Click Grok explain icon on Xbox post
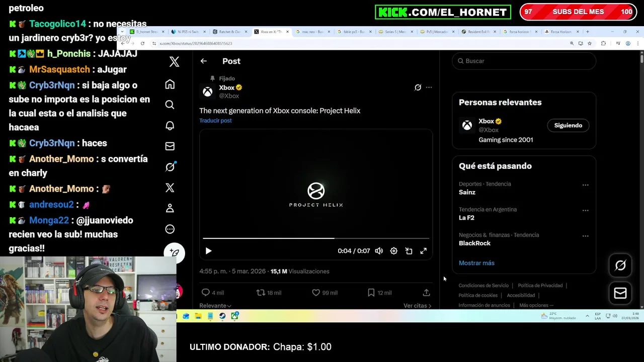The height and width of the screenshot is (362, 644). (418, 87)
